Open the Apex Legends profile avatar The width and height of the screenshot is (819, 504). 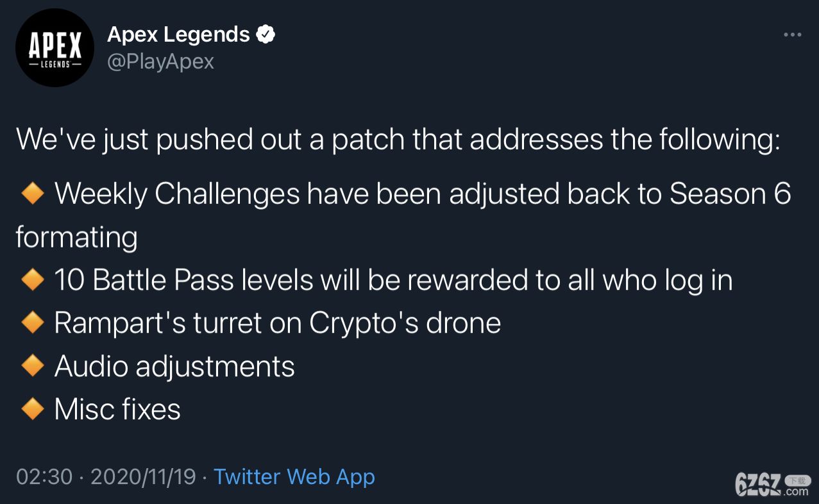55,48
